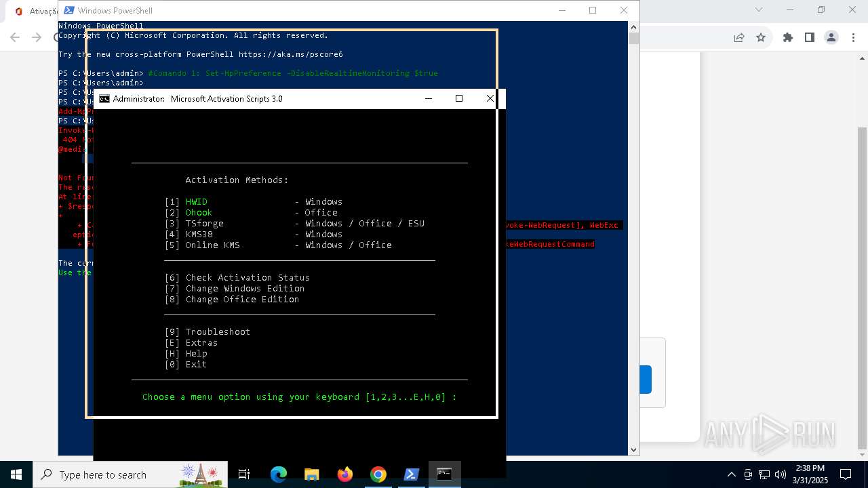This screenshot has height=488, width=868.
Task: Click PowerShell scrollbar down arrow
Action: (x=634, y=449)
